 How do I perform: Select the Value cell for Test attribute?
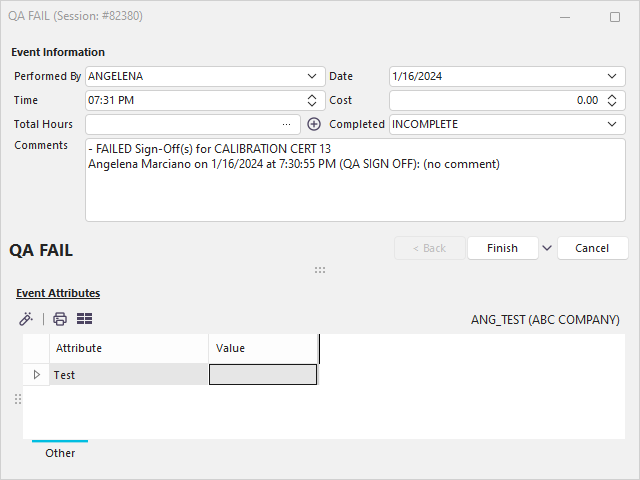click(263, 375)
